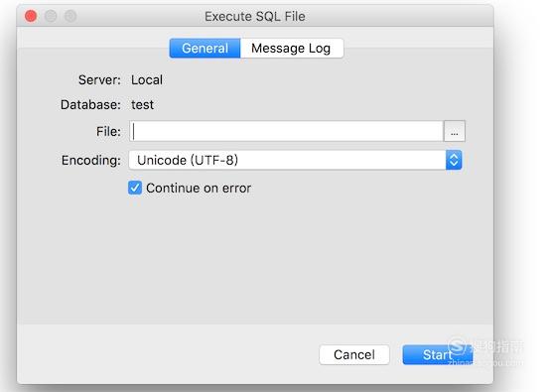This screenshot has height=392, width=547.
Task: Open the file browser via the ellipsis button
Action: click(455, 131)
